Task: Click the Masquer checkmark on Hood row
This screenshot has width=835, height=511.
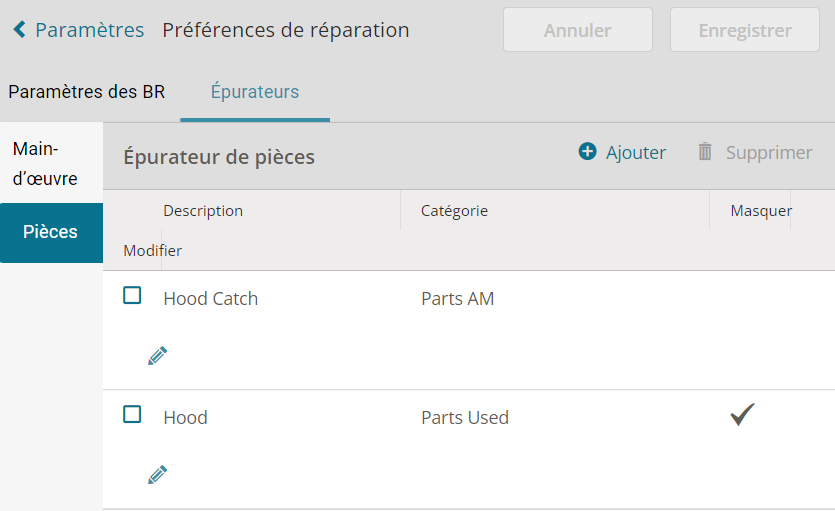Action: tap(742, 415)
